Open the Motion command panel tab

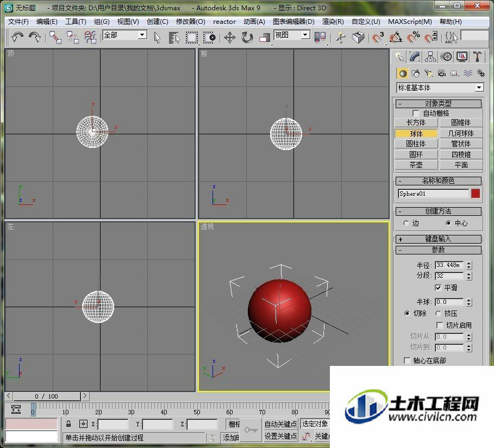(x=446, y=57)
